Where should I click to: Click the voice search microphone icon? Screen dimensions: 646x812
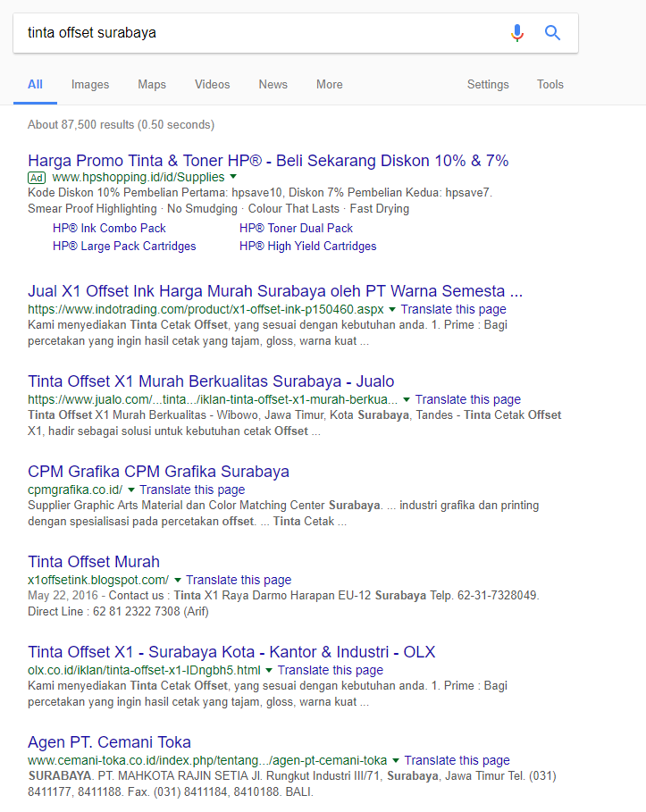(x=517, y=33)
